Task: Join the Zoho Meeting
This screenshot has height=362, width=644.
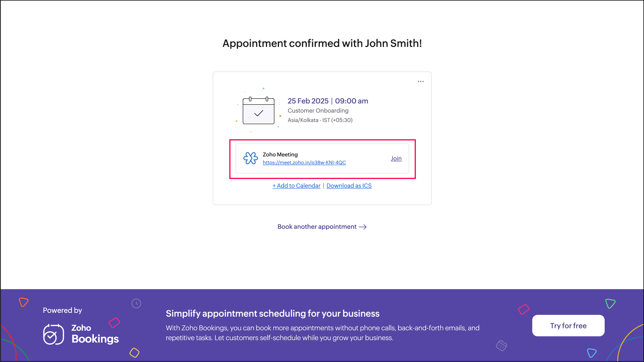Action: click(x=396, y=158)
